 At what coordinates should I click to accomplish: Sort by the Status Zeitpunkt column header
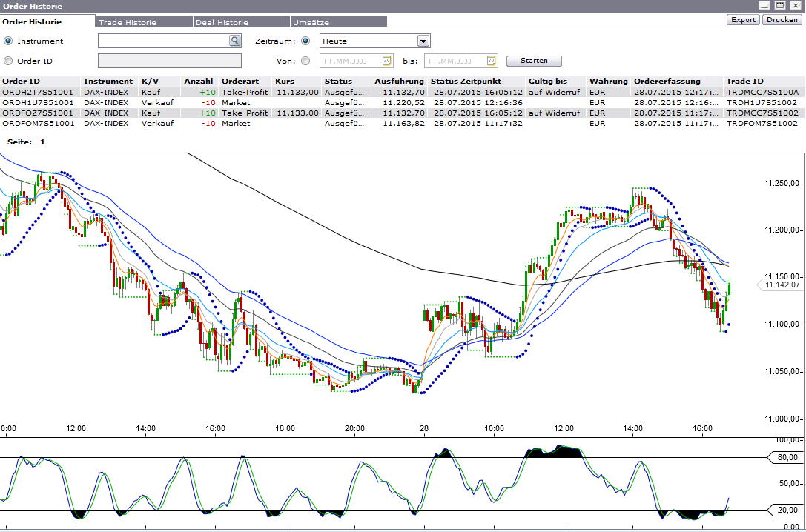[x=466, y=81]
